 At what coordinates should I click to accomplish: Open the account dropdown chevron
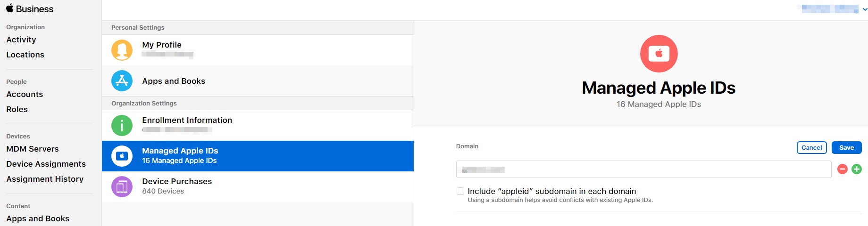coord(865,9)
